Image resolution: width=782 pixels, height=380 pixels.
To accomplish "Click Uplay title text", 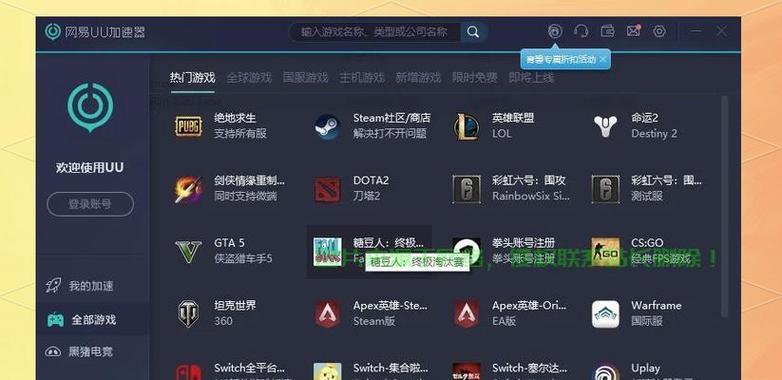I will (x=645, y=369).
